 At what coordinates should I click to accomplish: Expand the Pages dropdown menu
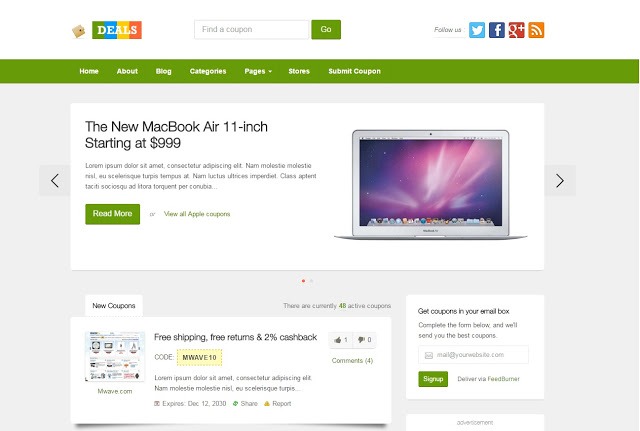(258, 71)
